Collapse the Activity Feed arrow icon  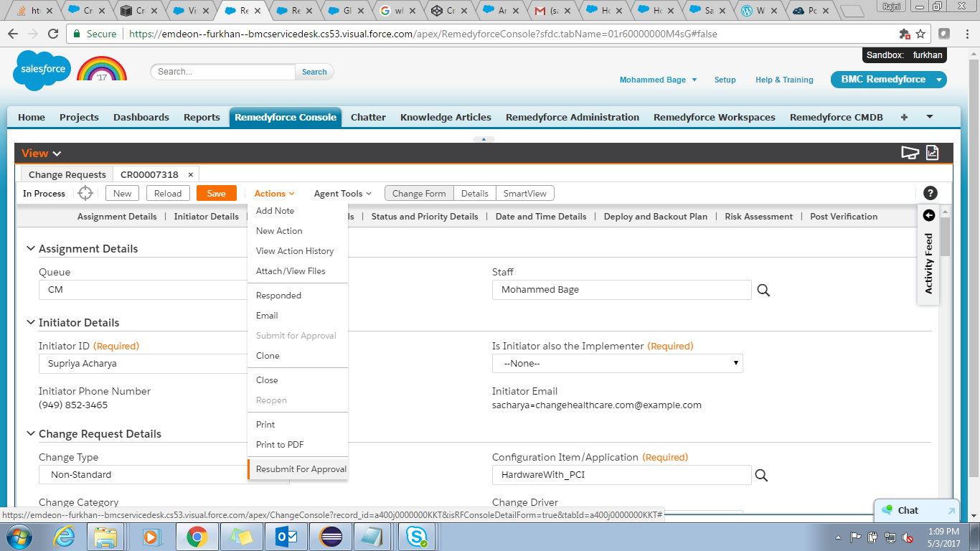[929, 215]
